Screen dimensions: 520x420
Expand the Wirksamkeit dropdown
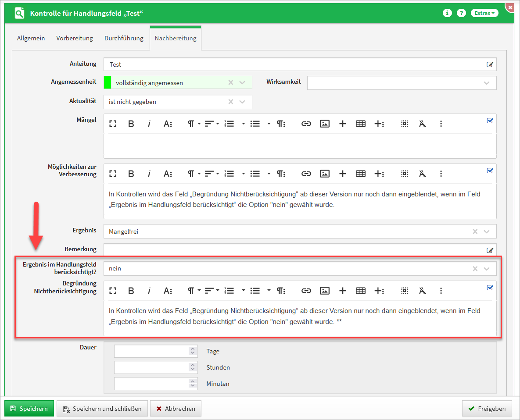click(486, 83)
